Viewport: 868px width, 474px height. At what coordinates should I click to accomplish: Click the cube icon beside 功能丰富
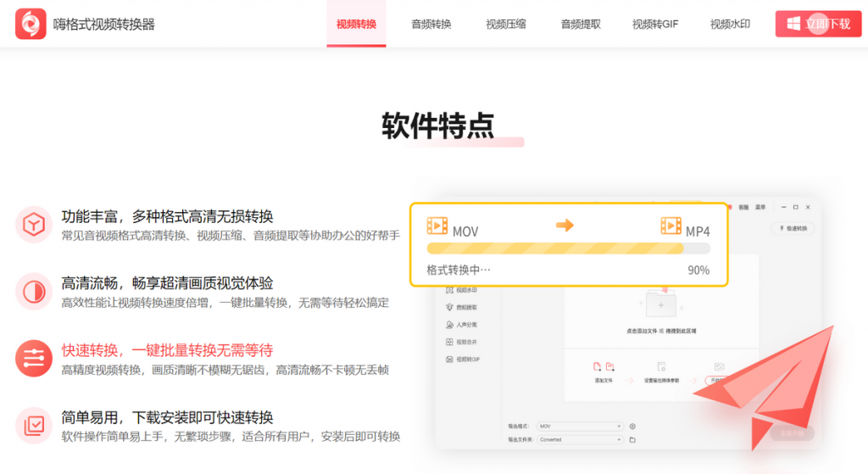click(x=34, y=225)
